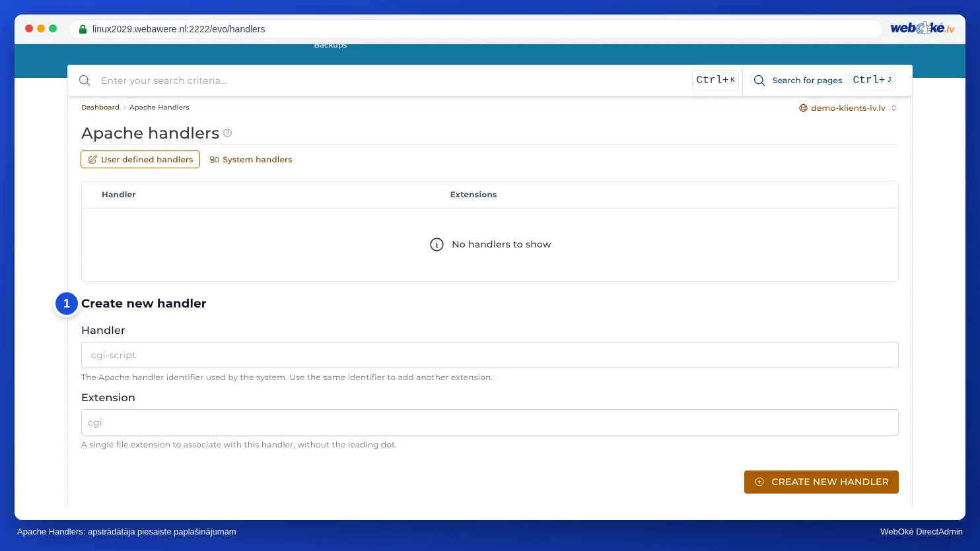Click the search criteria input box

393,81
